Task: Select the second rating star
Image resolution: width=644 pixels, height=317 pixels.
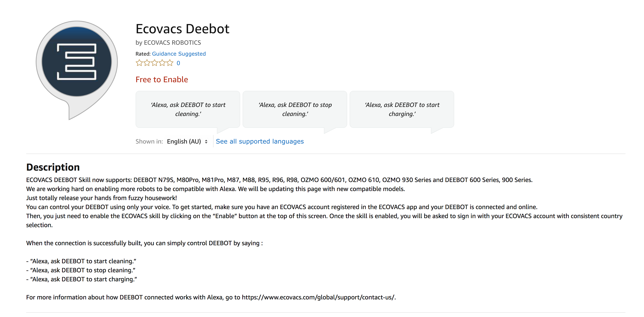Action: 147,63
